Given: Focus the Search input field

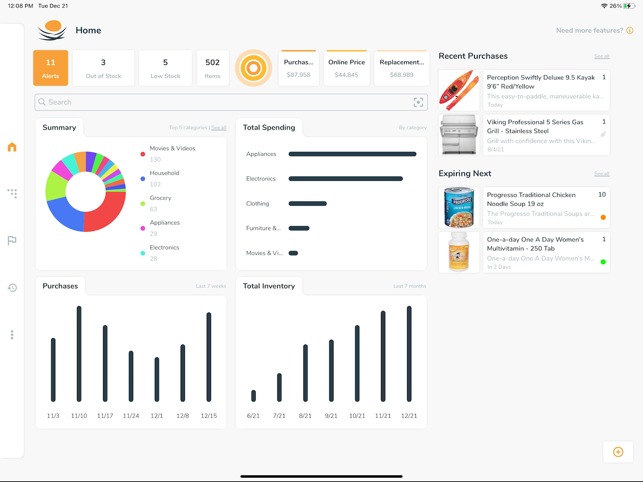Looking at the screenshot, I should point(231,102).
